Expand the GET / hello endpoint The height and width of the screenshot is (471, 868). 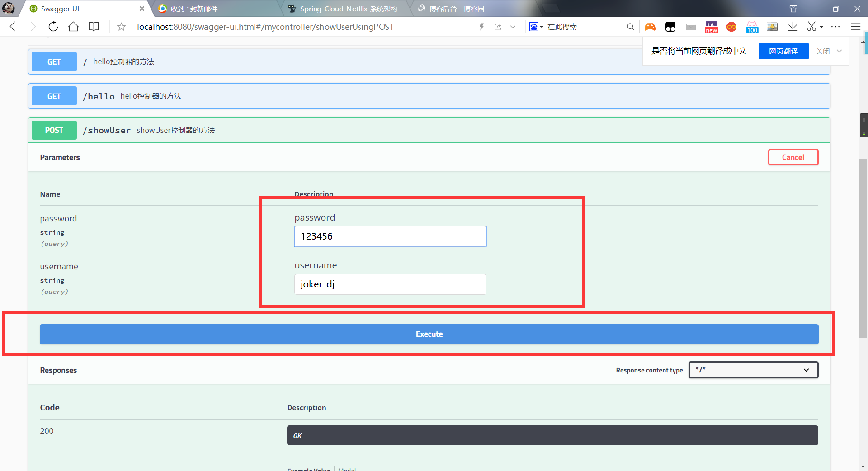coord(429,62)
